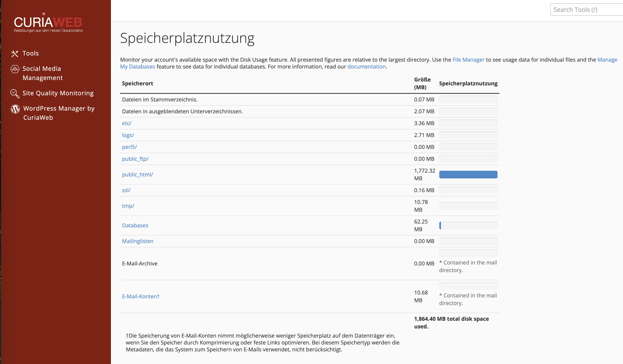Click the public_html usage bar
This screenshot has height=364, width=623.
pos(468,175)
